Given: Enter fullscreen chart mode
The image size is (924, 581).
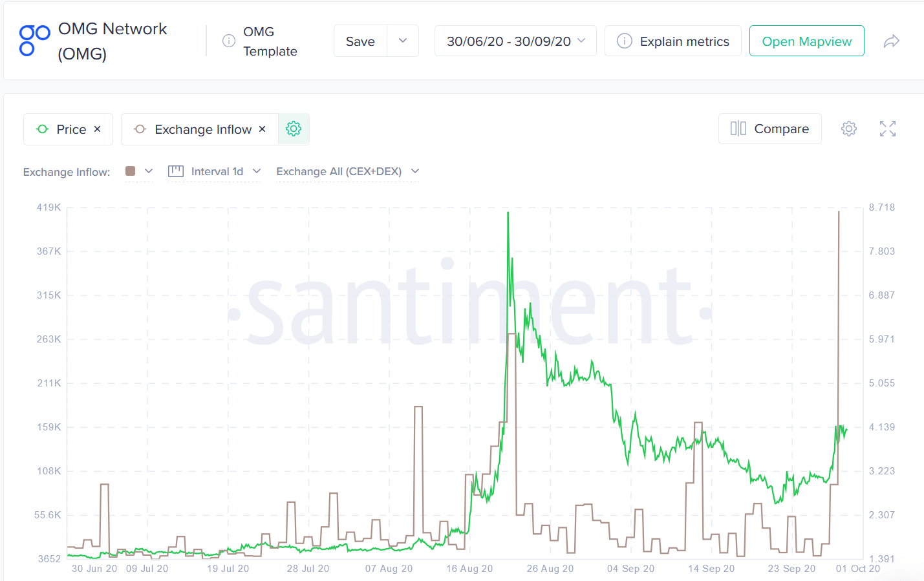Looking at the screenshot, I should tap(888, 129).
